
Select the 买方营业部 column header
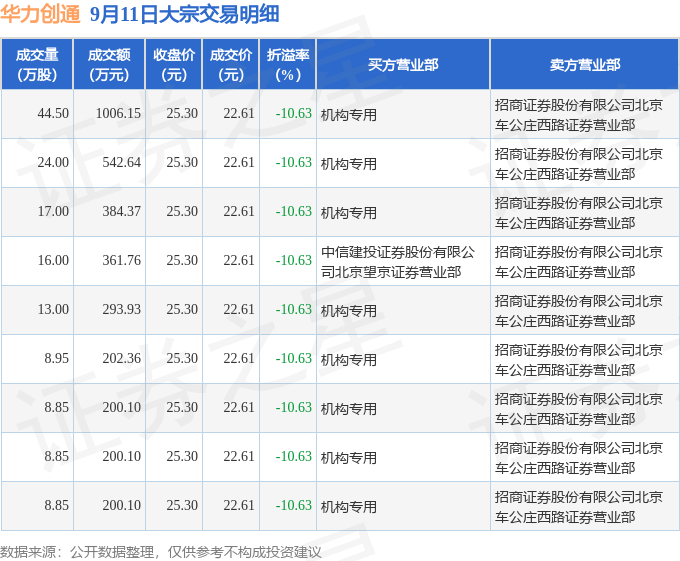403,64
